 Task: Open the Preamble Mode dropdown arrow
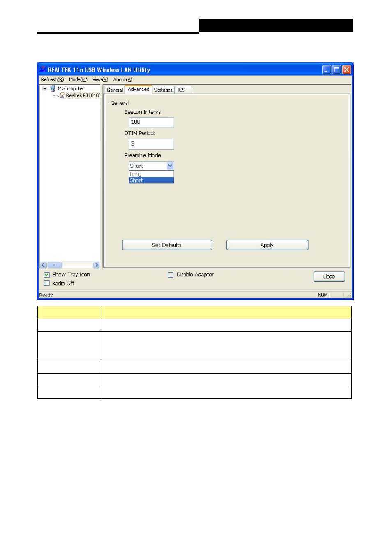pyautogui.click(x=170, y=166)
